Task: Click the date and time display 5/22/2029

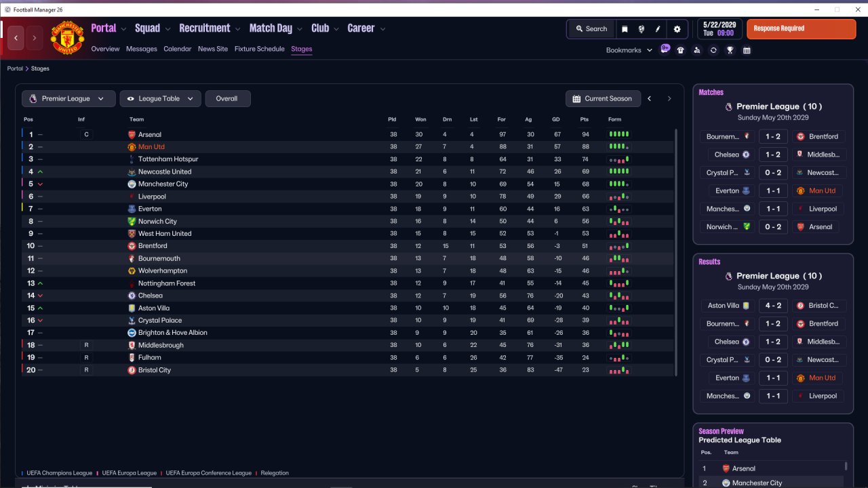Action: coord(719,29)
